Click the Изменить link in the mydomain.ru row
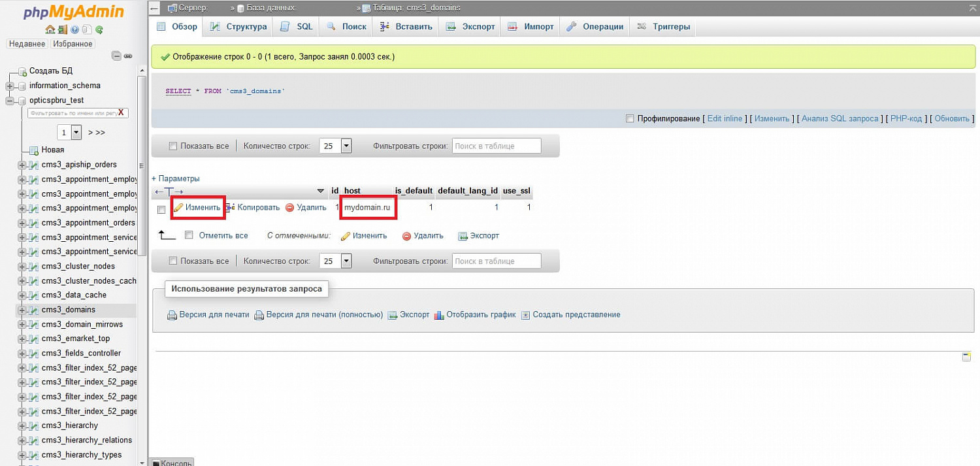This screenshot has height=466, width=980. 203,207
